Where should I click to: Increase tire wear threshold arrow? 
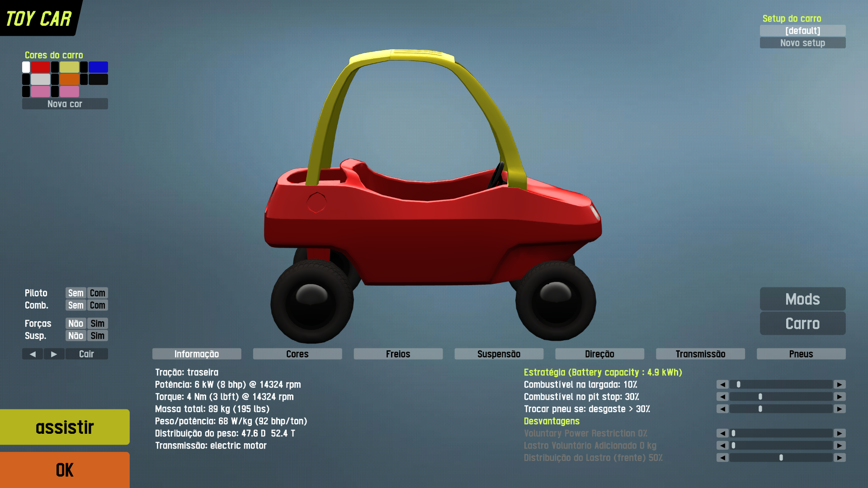coord(840,409)
